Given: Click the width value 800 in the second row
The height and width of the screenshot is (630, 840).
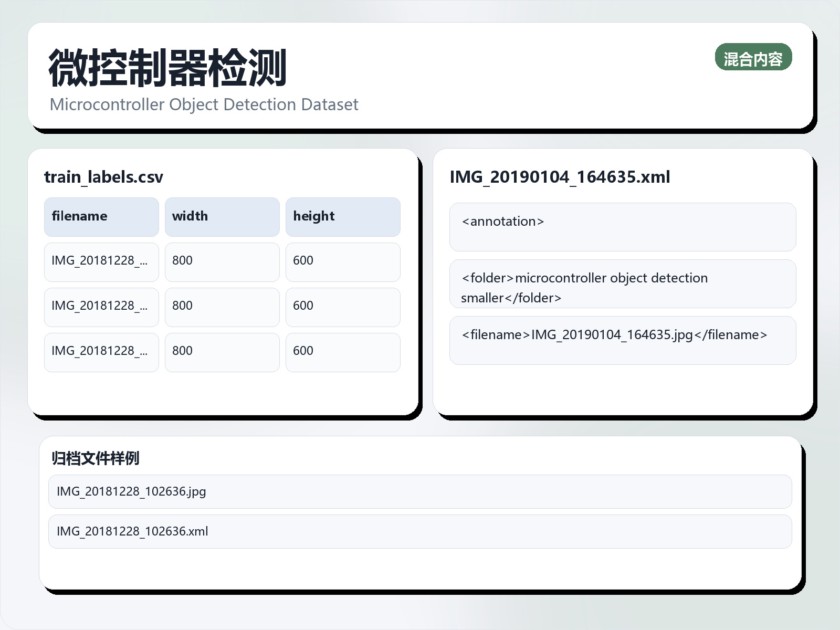Looking at the screenshot, I should 222,307.
